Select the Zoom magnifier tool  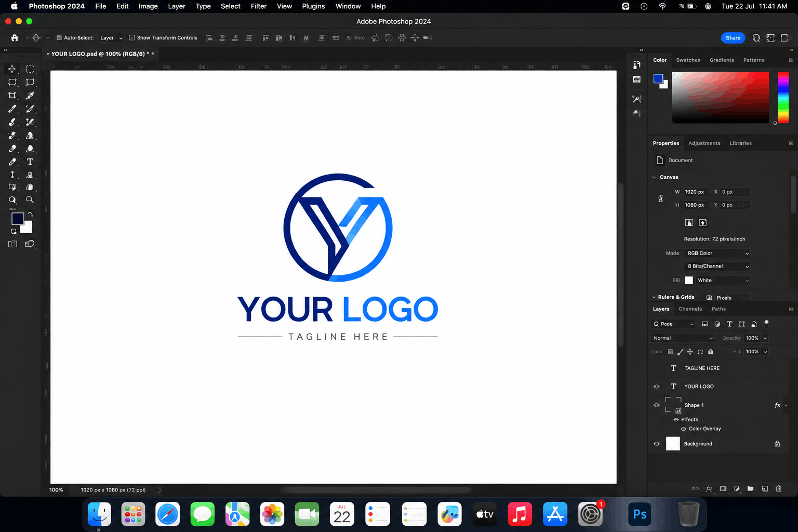click(30, 200)
